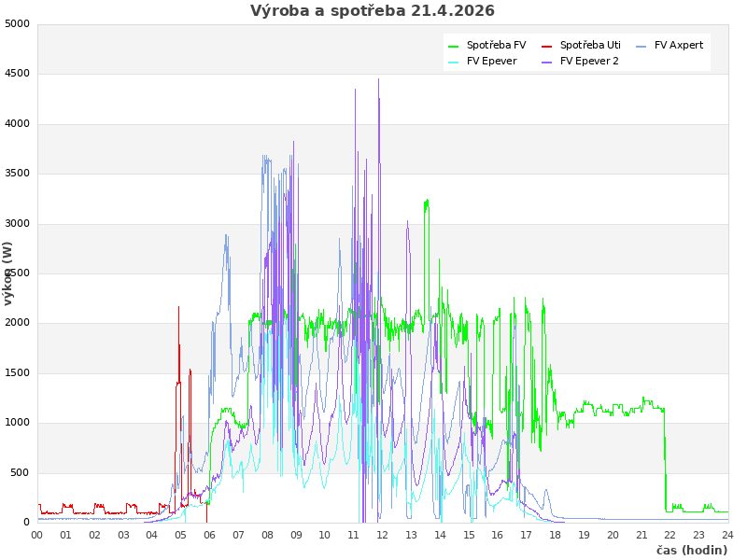Click the chart title Výroba a spotřeba 21.4.2026
Screen dimensions: 747x560
[x=373, y=10]
